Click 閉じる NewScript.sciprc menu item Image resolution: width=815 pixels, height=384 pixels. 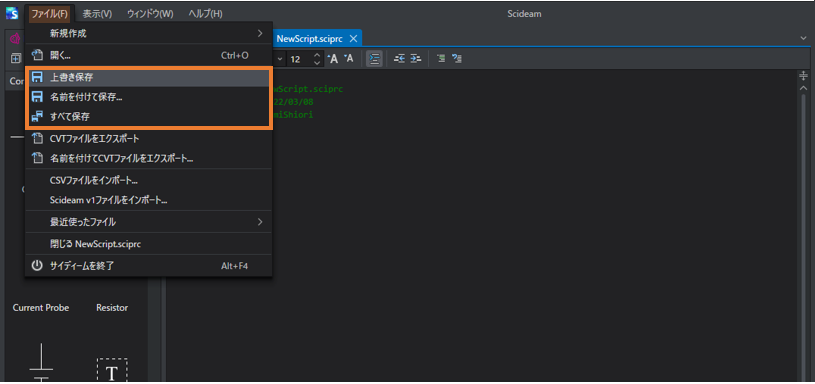148,244
